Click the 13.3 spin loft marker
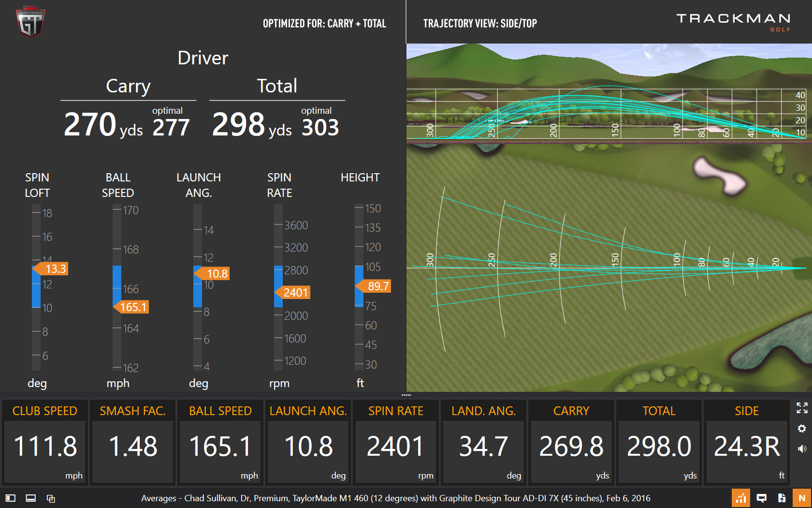 [51, 269]
